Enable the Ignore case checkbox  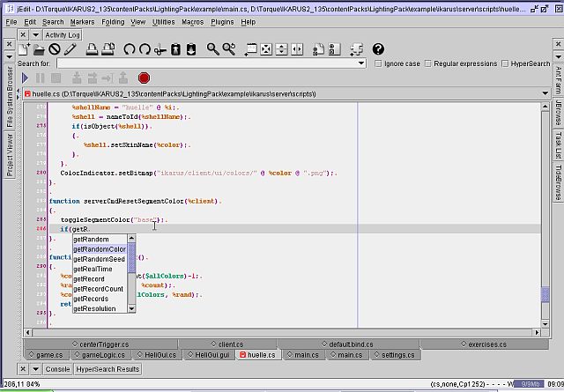point(379,63)
